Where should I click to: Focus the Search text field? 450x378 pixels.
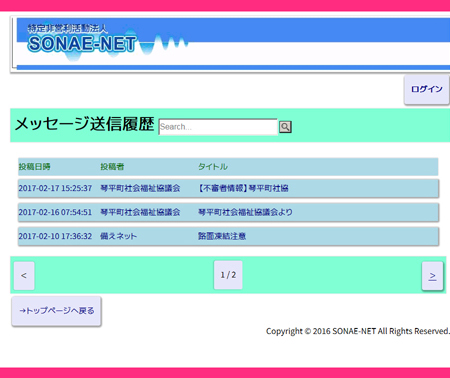point(218,127)
